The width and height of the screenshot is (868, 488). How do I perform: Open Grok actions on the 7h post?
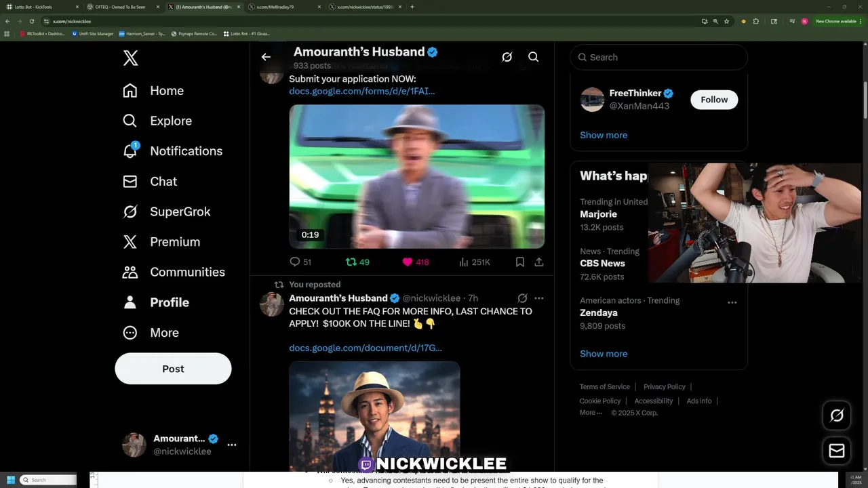coord(522,298)
